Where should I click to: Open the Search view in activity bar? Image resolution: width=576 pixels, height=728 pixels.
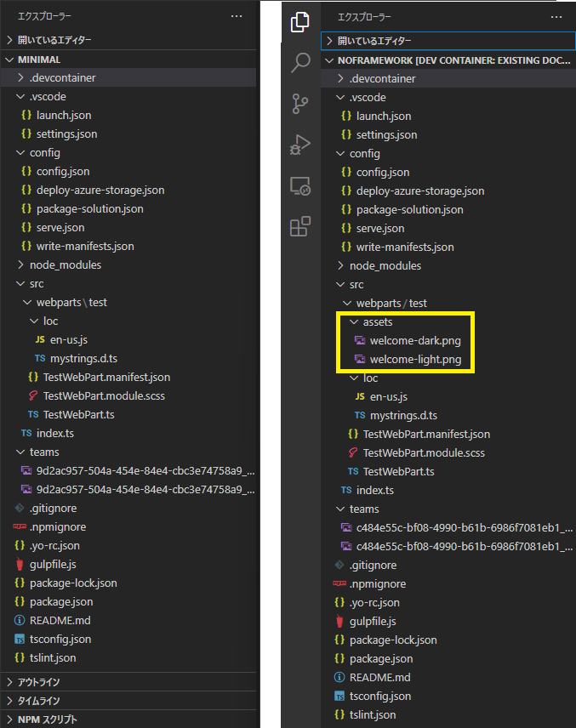(x=300, y=62)
